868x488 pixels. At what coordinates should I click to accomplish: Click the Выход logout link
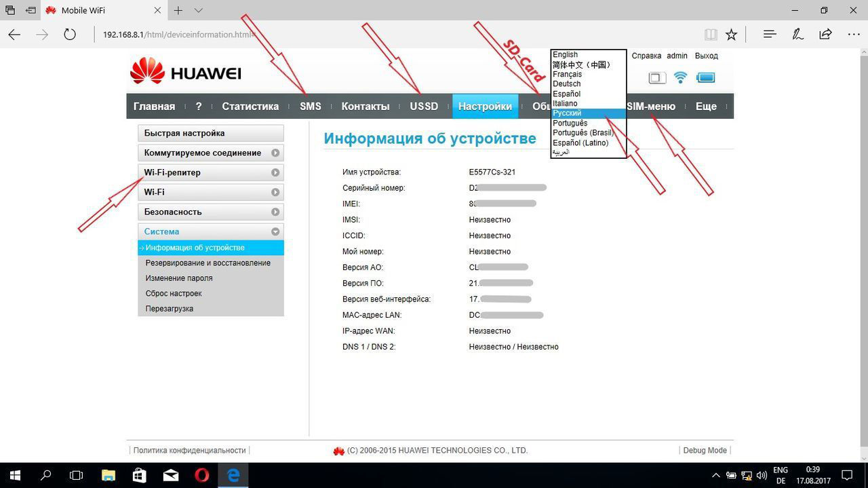coord(706,56)
